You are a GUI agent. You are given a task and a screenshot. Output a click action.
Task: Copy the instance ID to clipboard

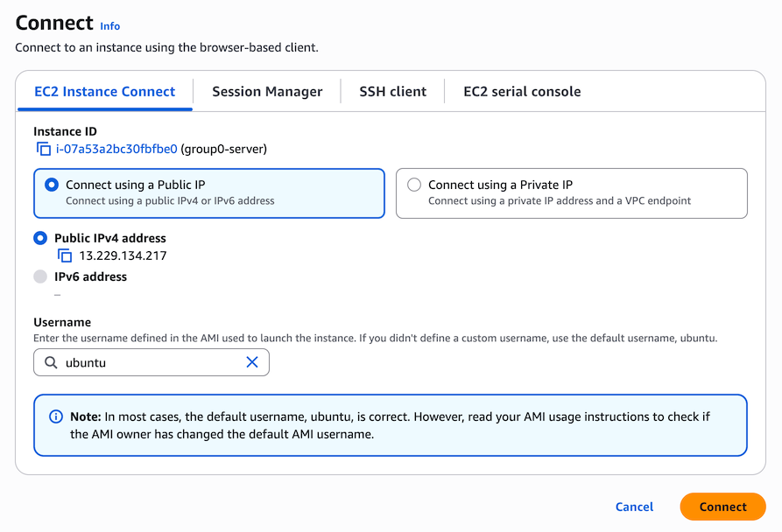(44, 150)
